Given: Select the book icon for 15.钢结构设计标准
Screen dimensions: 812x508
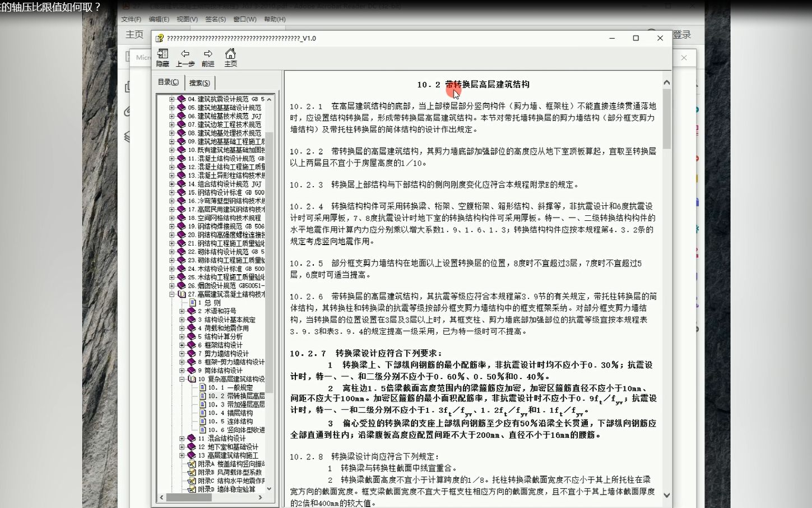Looking at the screenshot, I should pos(182,192).
